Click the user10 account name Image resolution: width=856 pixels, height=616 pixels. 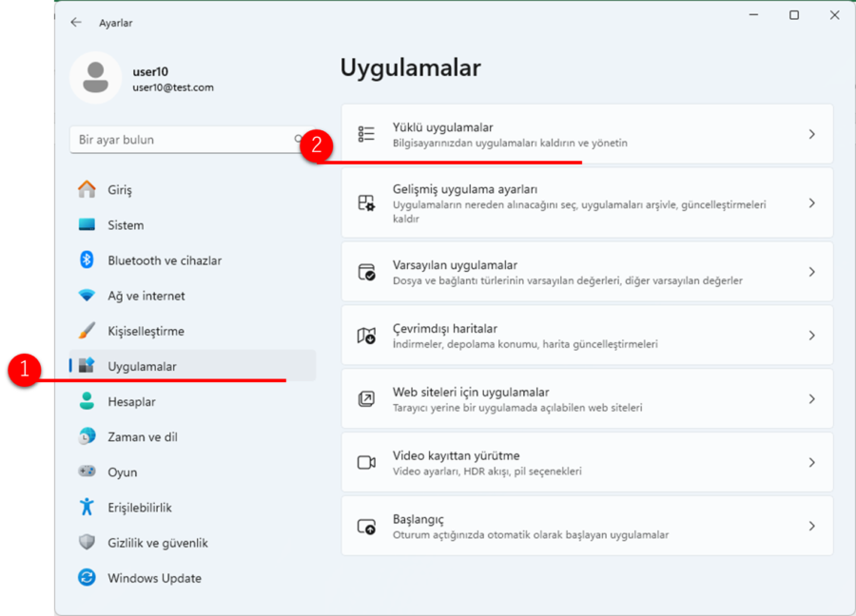tap(150, 71)
